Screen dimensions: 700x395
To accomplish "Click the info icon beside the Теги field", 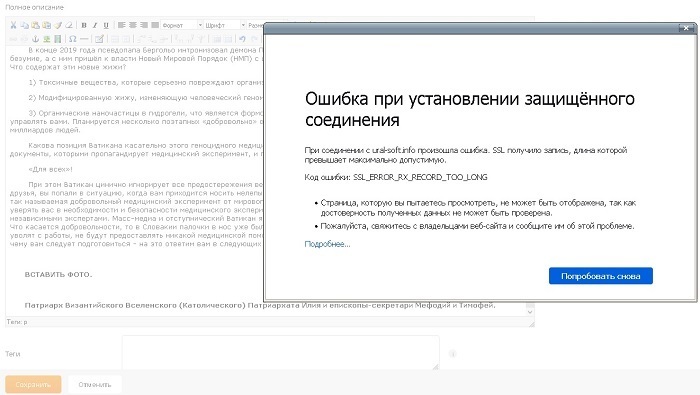I will [452, 354].
